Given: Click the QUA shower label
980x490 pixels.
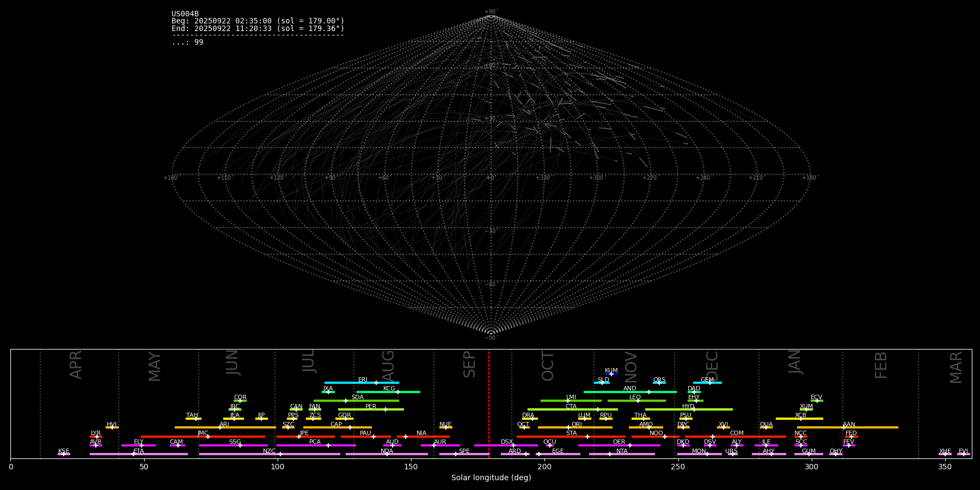Looking at the screenshot, I should point(767,425).
